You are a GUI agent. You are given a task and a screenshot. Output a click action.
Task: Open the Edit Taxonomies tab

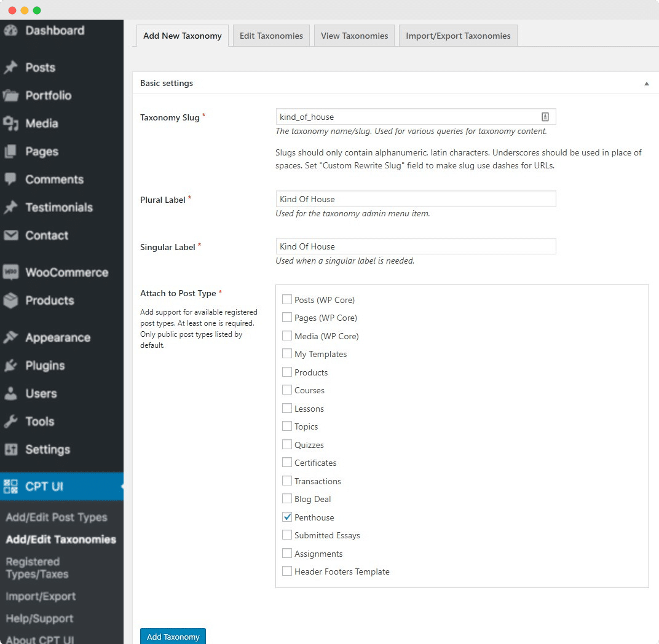[x=271, y=36]
